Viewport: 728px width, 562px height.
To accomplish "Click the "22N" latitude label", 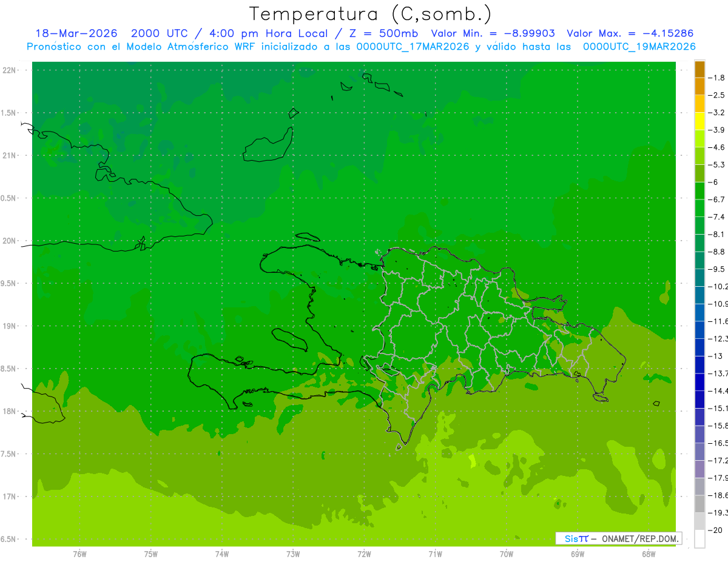I will [10, 70].
